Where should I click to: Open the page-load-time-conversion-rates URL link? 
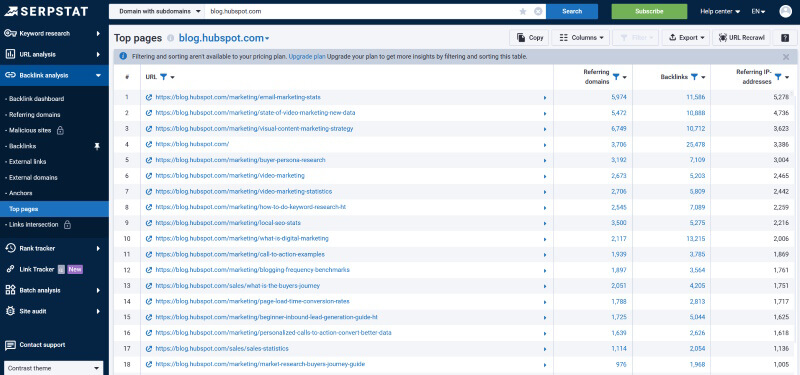coord(253,302)
